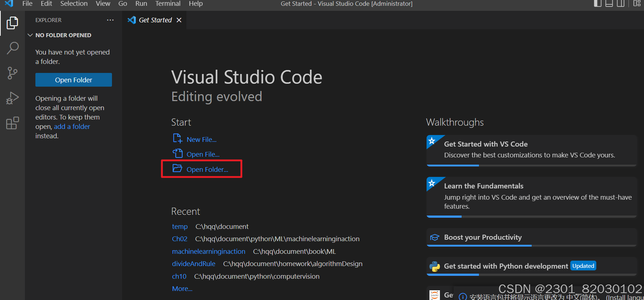Follow the 'add a folder' link
Image resolution: width=644 pixels, height=300 pixels.
coord(72,127)
